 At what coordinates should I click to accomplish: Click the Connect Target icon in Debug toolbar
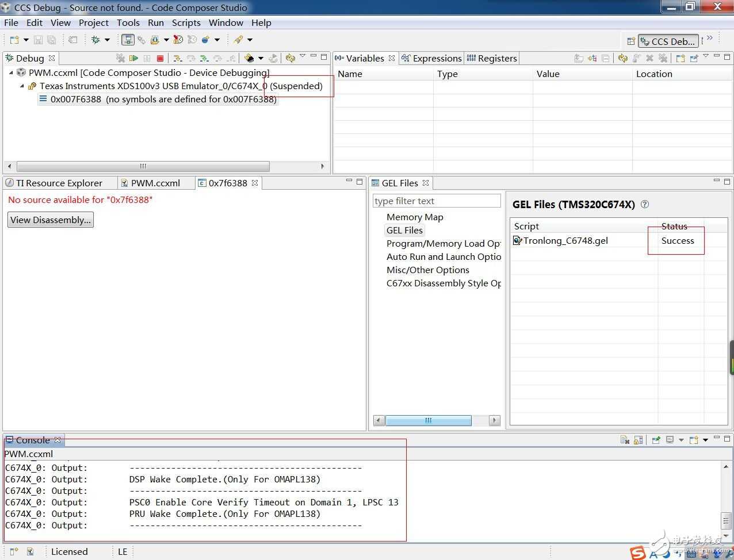pyautogui.click(x=249, y=58)
